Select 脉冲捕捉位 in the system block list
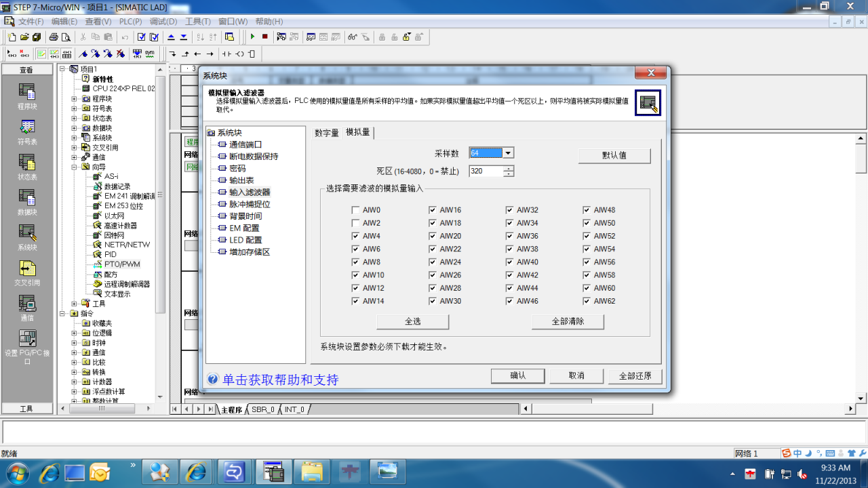868x488 pixels. click(x=250, y=204)
